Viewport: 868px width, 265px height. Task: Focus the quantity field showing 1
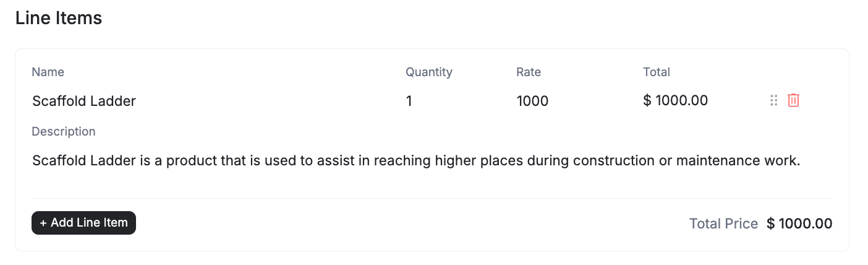pos(409,101)
